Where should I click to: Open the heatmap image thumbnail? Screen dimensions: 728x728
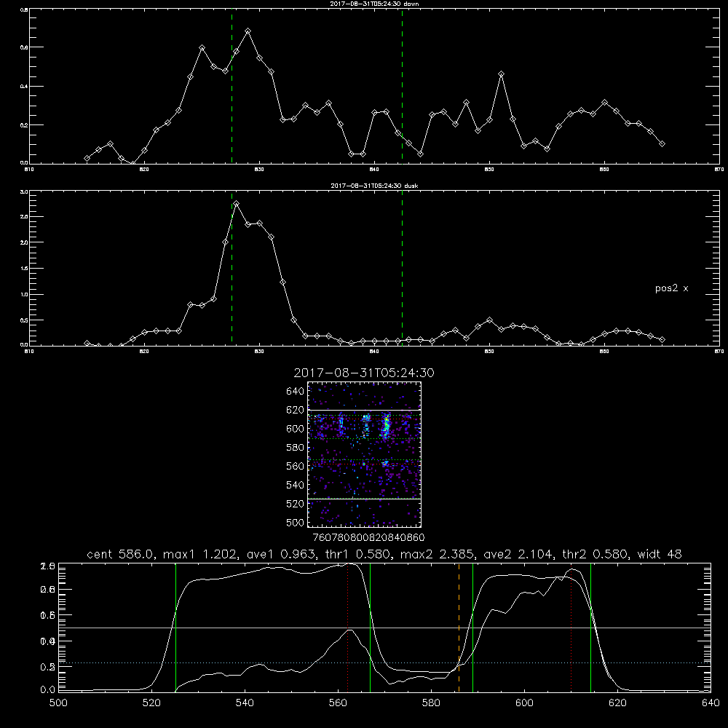[x=364, y=454]
